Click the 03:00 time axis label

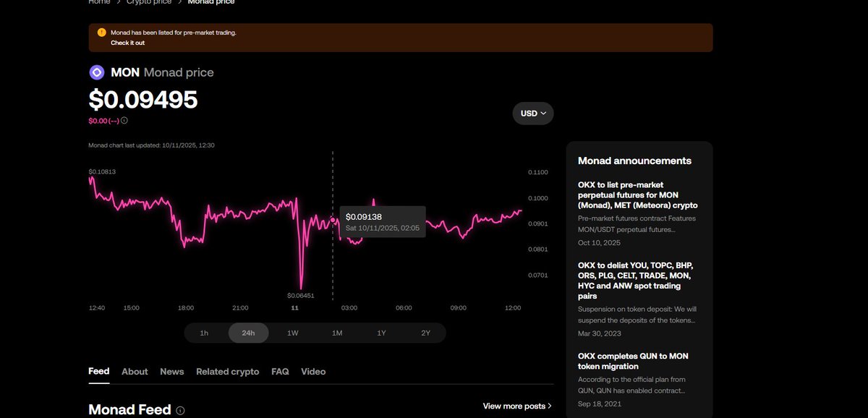click(x=349, y=308)
